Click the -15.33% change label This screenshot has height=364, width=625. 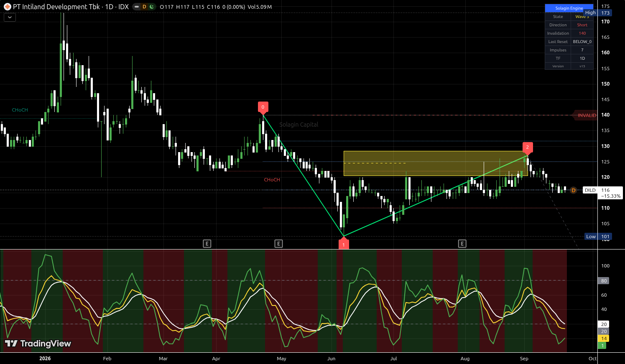[x=611, y=196]
